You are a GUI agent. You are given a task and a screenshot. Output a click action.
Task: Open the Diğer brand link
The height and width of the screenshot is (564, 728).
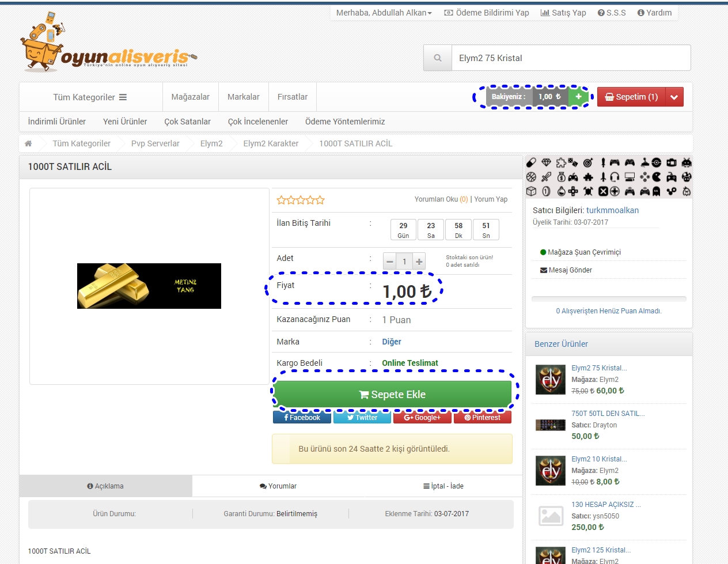click(392, 342)
